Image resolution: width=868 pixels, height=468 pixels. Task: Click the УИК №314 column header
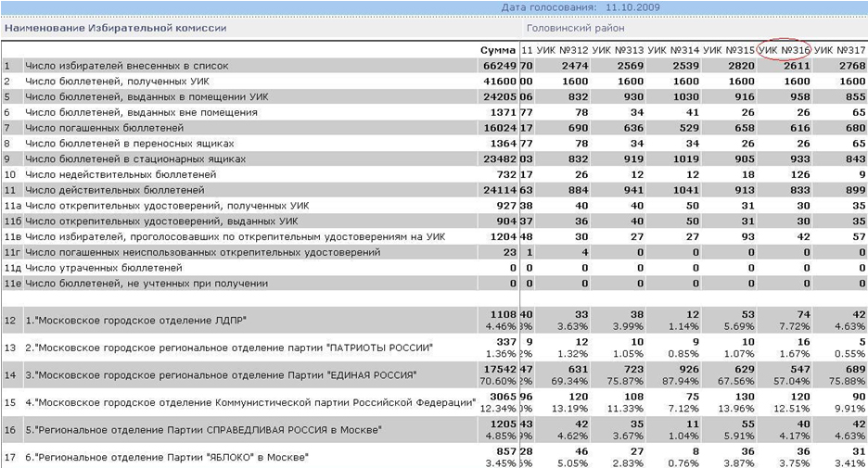point(673,49)
